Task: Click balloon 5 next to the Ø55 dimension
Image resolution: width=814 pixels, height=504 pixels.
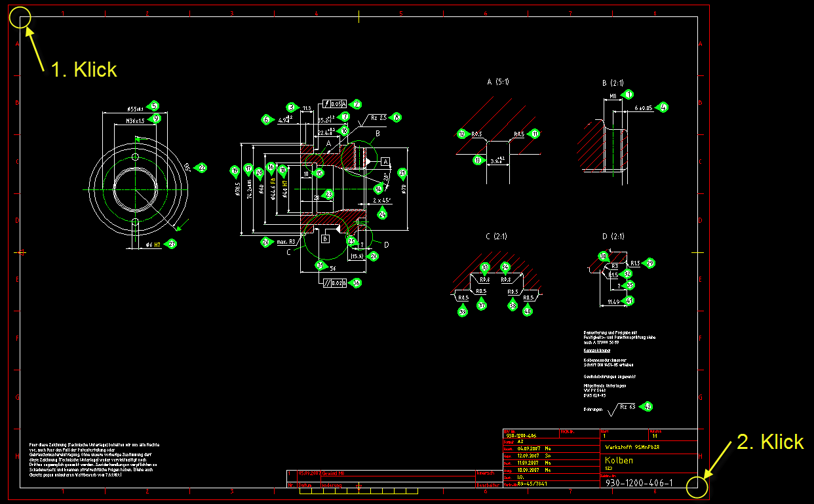Action: point(153,106)
